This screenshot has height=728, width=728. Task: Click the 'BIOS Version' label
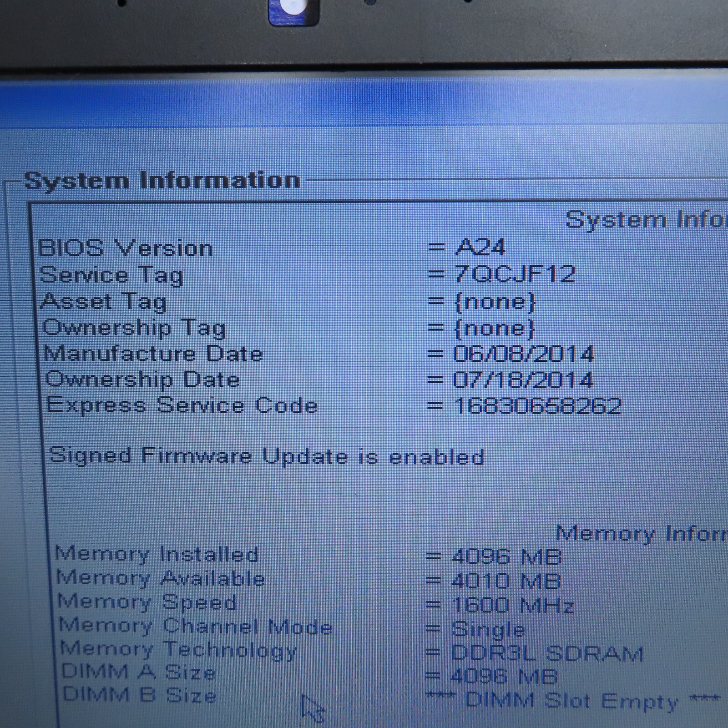126,248
